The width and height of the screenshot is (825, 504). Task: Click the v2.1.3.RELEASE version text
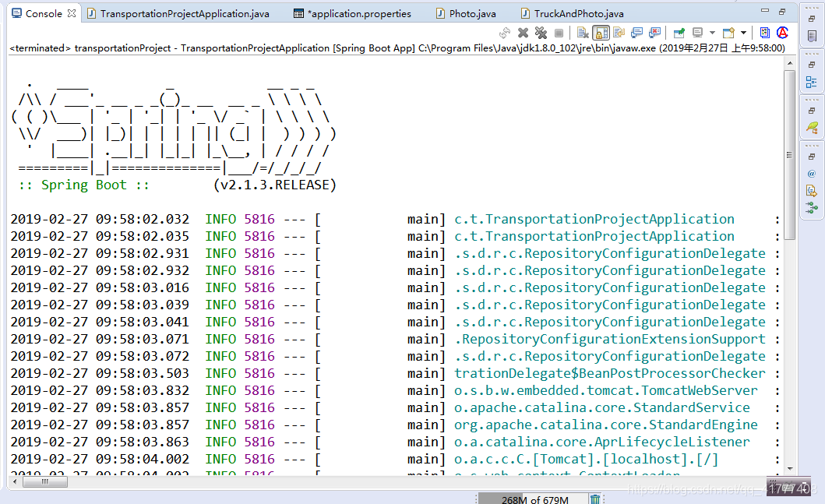[275, 185]
